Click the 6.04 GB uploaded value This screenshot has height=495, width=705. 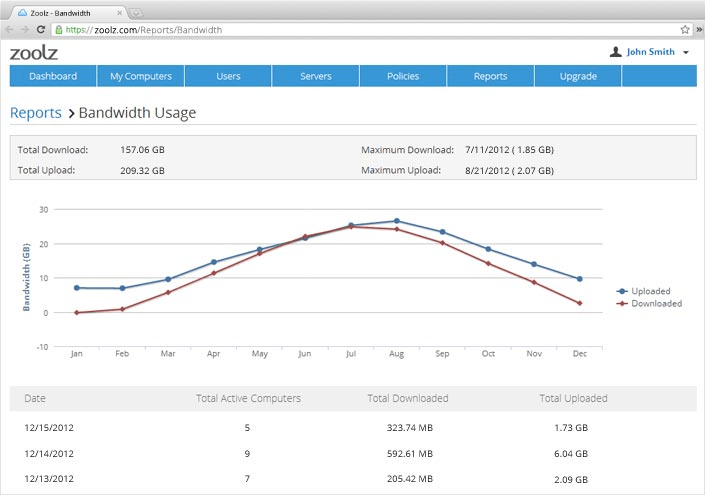[571, 454]
